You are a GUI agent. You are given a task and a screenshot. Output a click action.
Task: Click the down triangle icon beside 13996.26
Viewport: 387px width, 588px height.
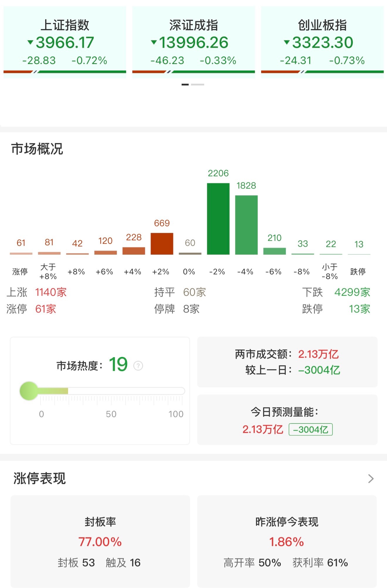click(x=154, y=42)
